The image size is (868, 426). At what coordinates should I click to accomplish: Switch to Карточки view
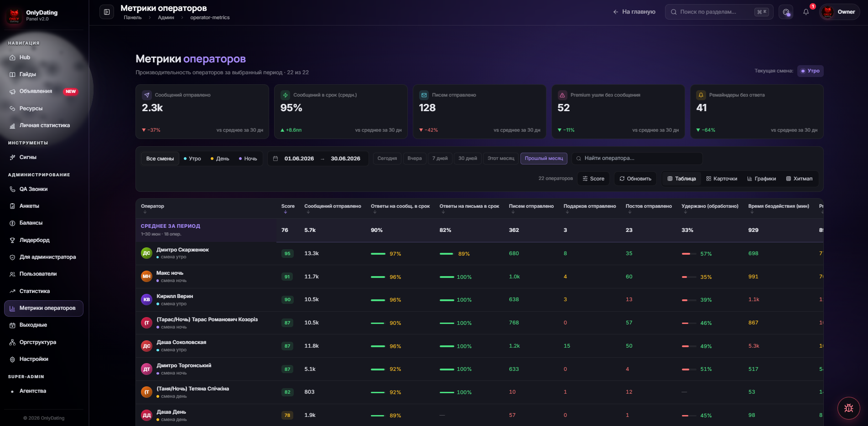[x=722, y=179]
